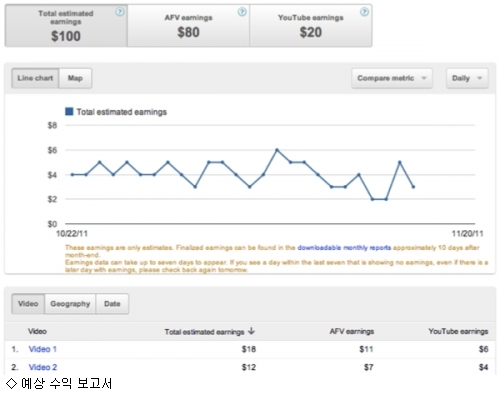Switch to Line chart view
The image size is (500, 395).
(x=35, y=78)
